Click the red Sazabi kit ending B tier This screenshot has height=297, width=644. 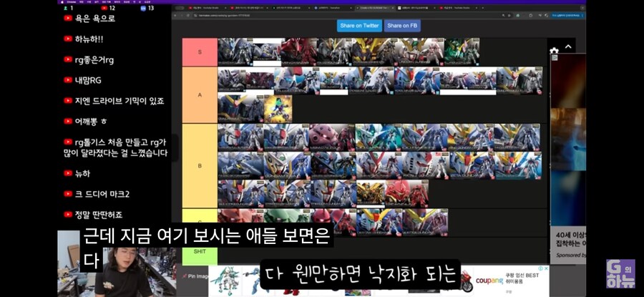click(x=406, y=193)
